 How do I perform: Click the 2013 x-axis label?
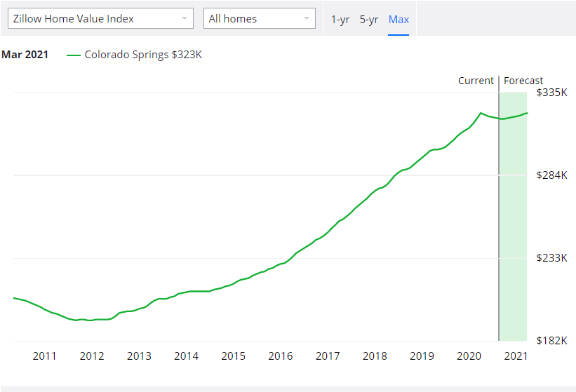point(139,356)
